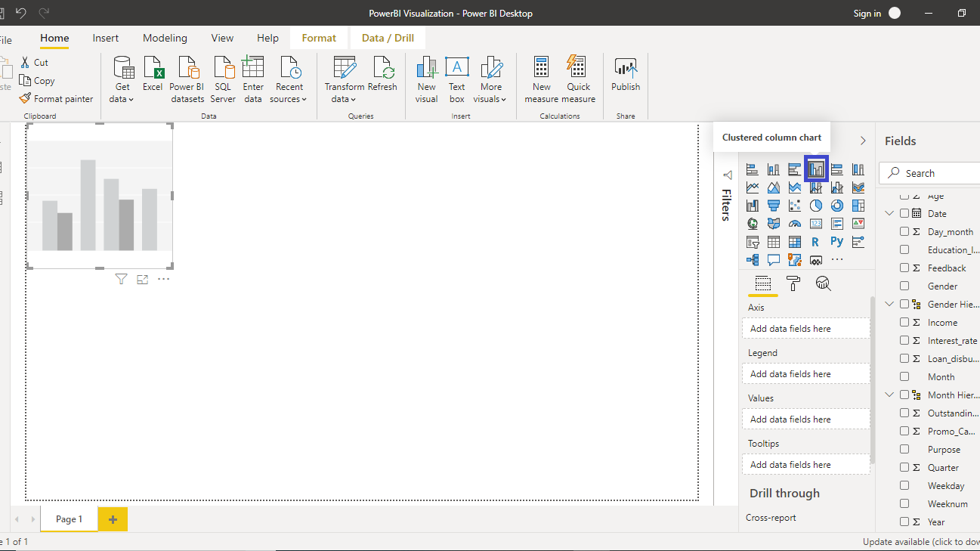980x551 pixels.
Task: Expand the Filters pane arrow
Action: point(727,175)
